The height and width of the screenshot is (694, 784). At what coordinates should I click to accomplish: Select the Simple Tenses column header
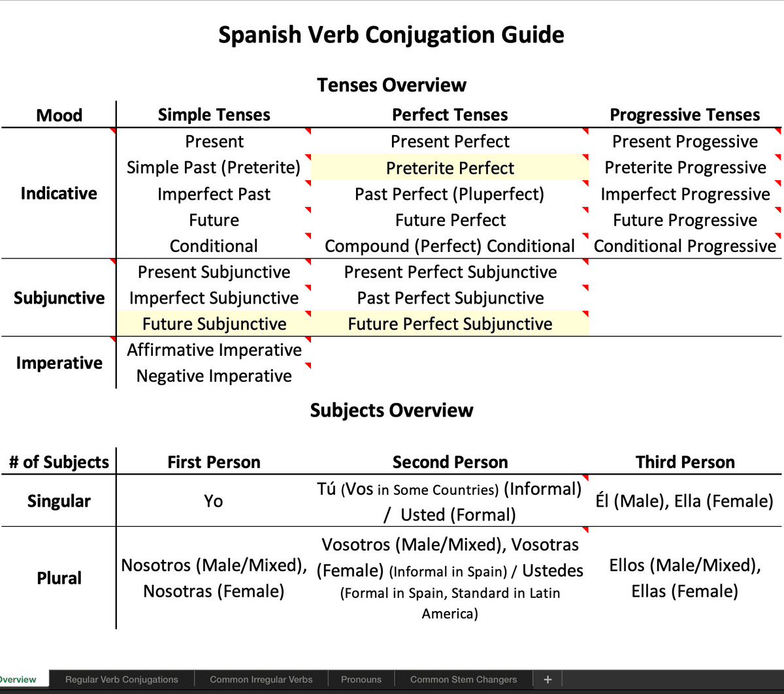coord(214,115)
